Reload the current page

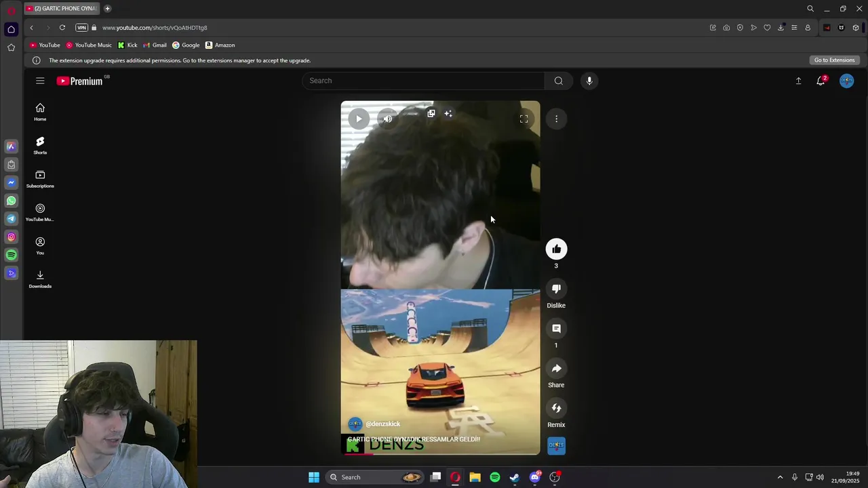pos(62,28)
